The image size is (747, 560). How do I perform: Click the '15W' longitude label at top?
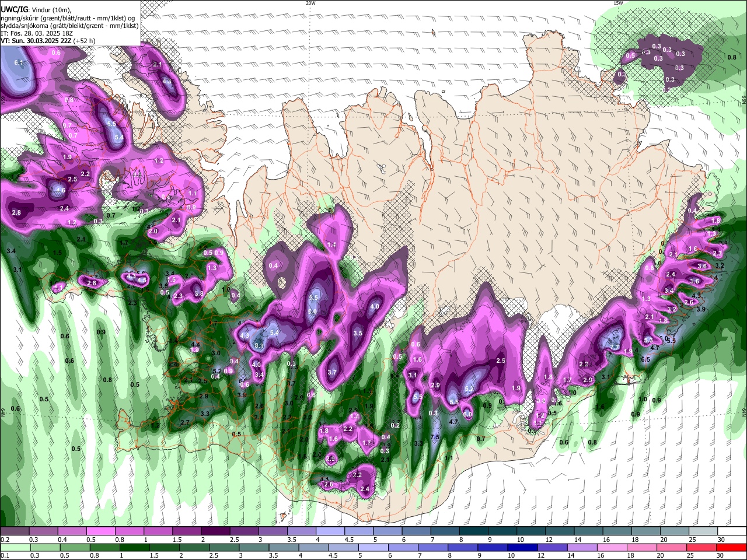point(618,3)
